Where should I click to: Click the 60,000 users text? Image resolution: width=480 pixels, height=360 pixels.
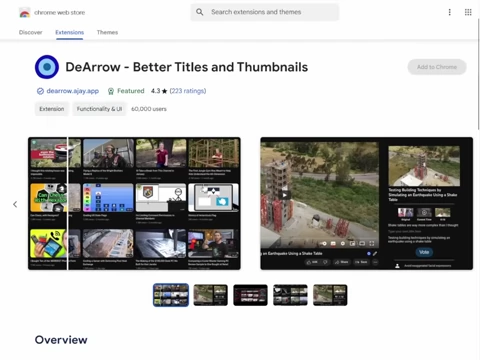(149, 109)
